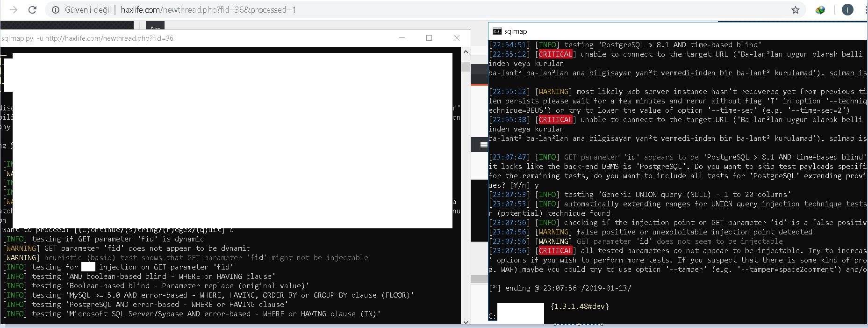Click the "'--time-sec' (e.g. '--time-sec=2')" line
The width and height of the screenshot is (868, 328).
[669, 110]
